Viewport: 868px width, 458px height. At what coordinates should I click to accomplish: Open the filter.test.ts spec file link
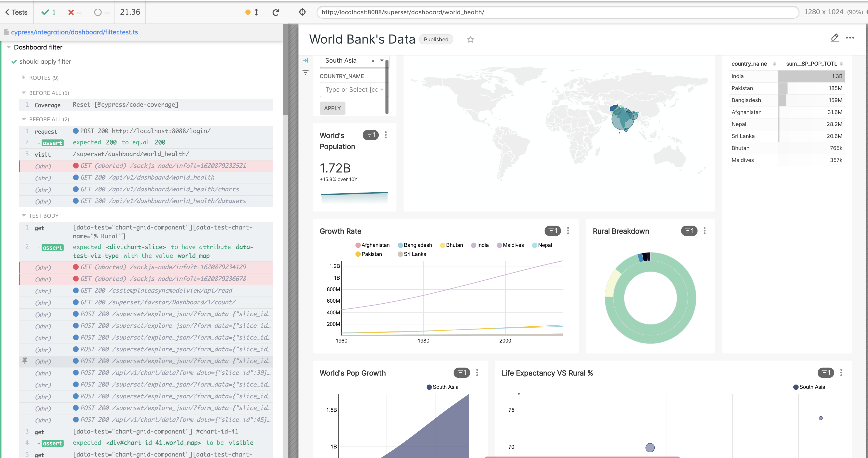point(74,32)
